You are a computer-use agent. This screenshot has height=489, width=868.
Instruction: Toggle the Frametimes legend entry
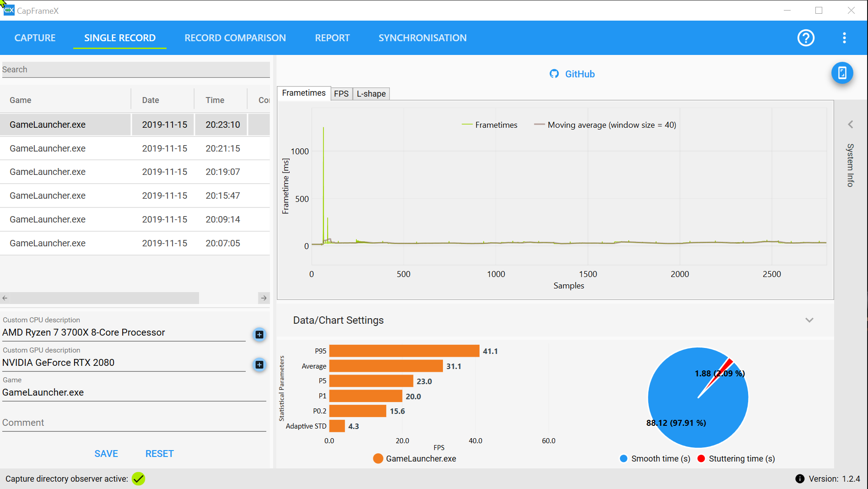tap(490, 125)
